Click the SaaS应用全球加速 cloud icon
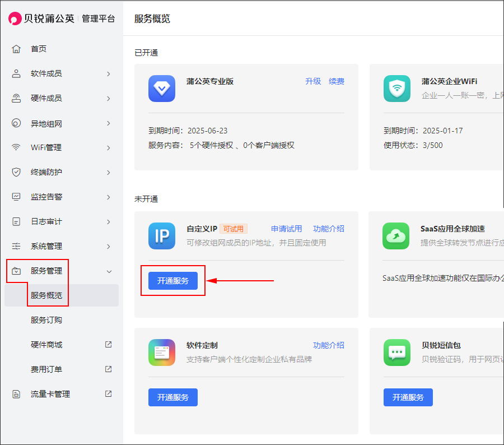Screen dimensions: 504x445 point(396,236)
